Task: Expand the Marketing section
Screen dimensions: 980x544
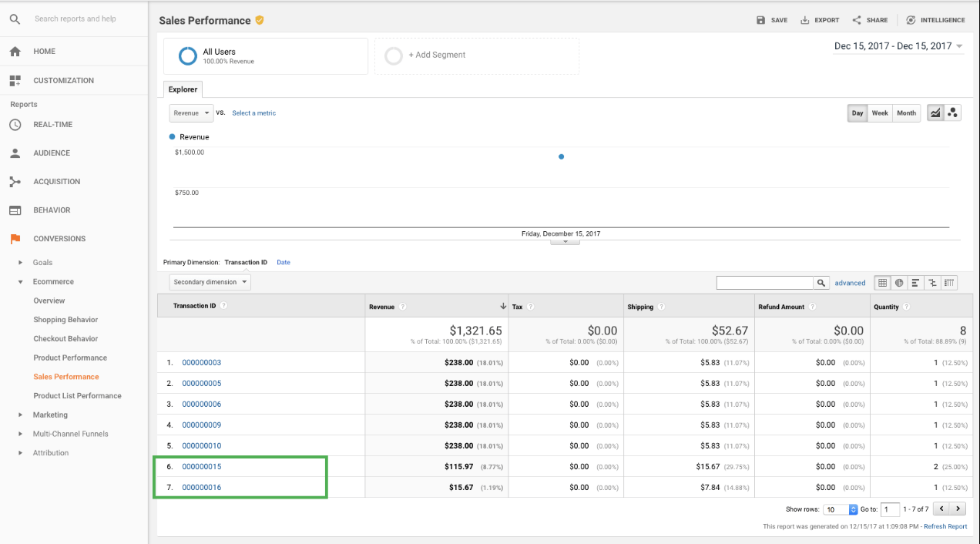Action: coord(21,415)
